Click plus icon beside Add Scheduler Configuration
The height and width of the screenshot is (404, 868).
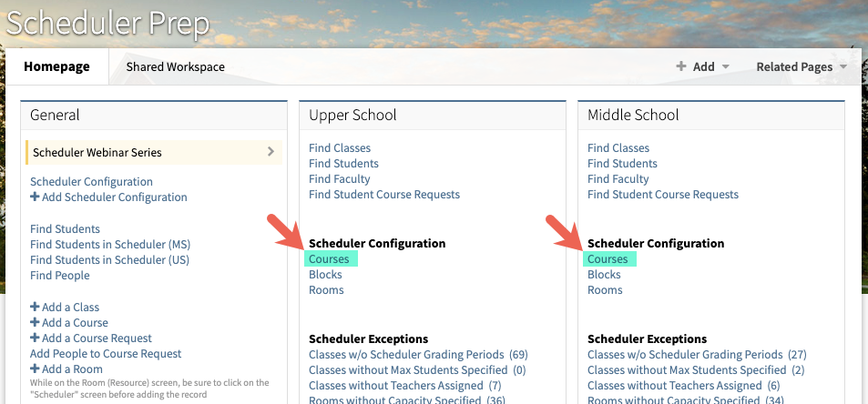[x=35, y=197]
